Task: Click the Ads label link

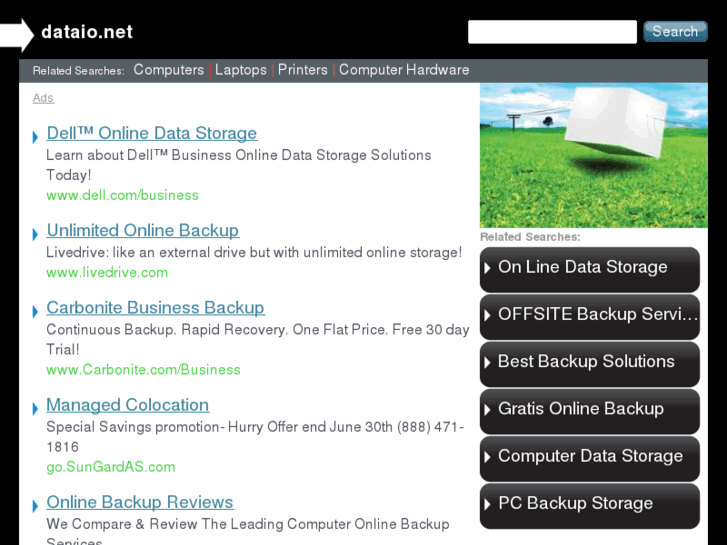Action: [43, 98]
